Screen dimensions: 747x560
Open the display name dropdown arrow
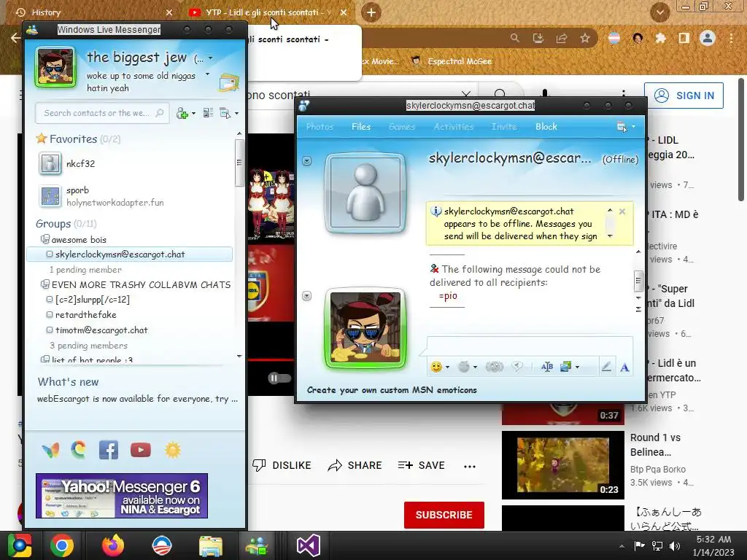(211, 58)
